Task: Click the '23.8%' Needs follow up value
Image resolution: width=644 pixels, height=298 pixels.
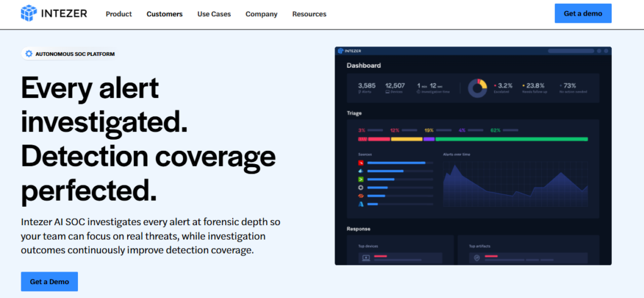Action: pyautogui.click(x=535, y=86)
